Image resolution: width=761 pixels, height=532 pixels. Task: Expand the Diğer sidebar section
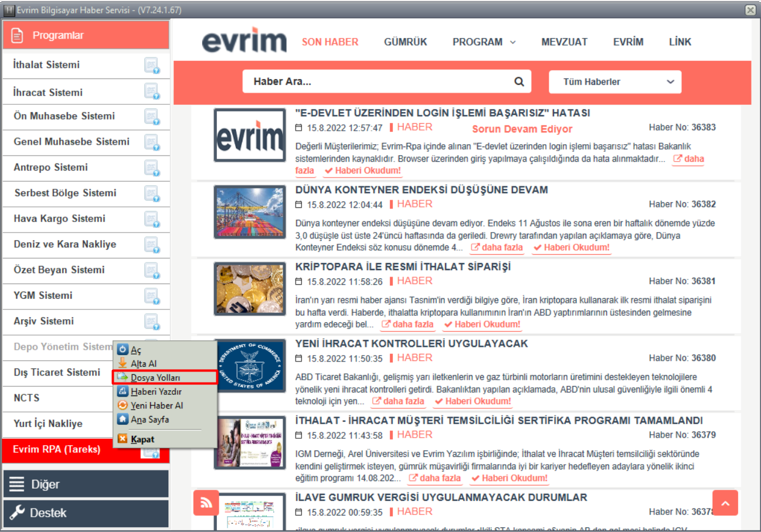tap(86, 484)
